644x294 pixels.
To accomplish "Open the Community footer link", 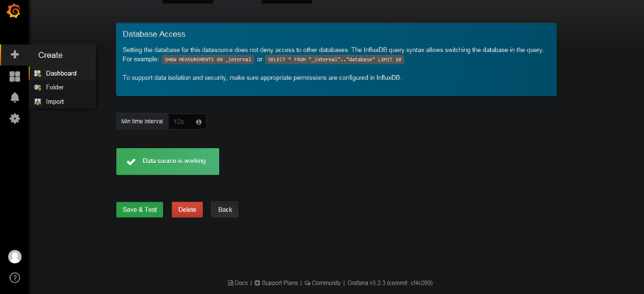I will [323, 283].
